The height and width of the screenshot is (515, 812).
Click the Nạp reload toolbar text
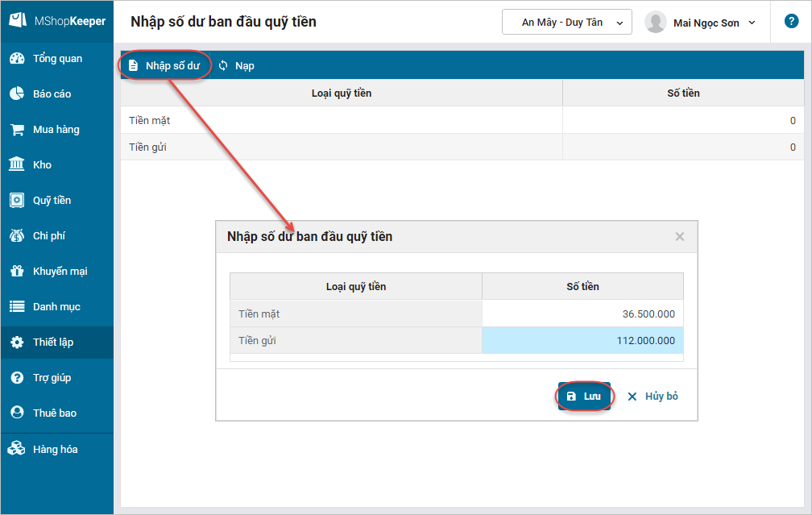click(x=244, y=66)
